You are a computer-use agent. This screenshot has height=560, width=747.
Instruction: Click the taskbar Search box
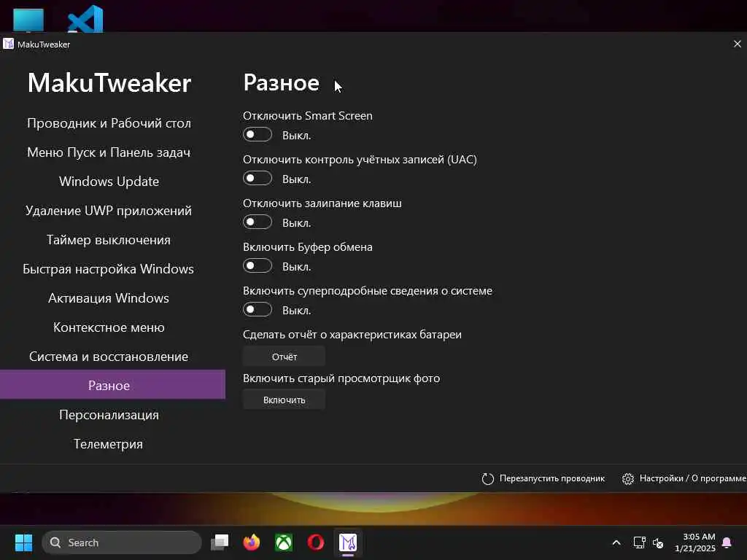122,542
